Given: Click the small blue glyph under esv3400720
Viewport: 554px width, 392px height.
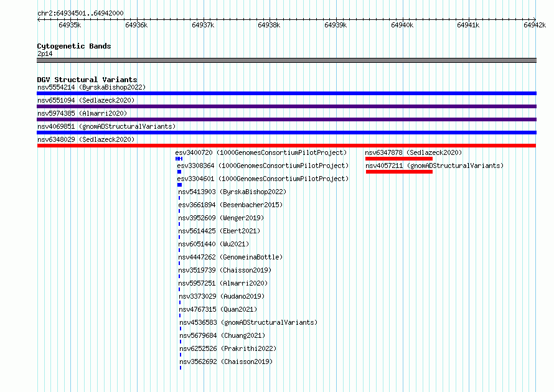Looking at the screenshot, I should tap(179, 159).
